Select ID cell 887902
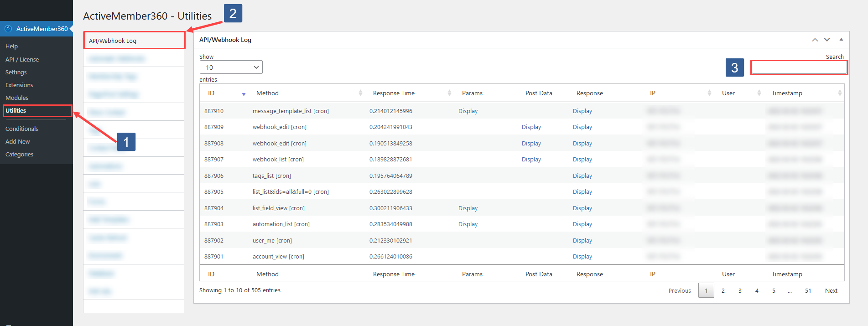The height and width of the screenshot is (326, 868). coord(214,241)
